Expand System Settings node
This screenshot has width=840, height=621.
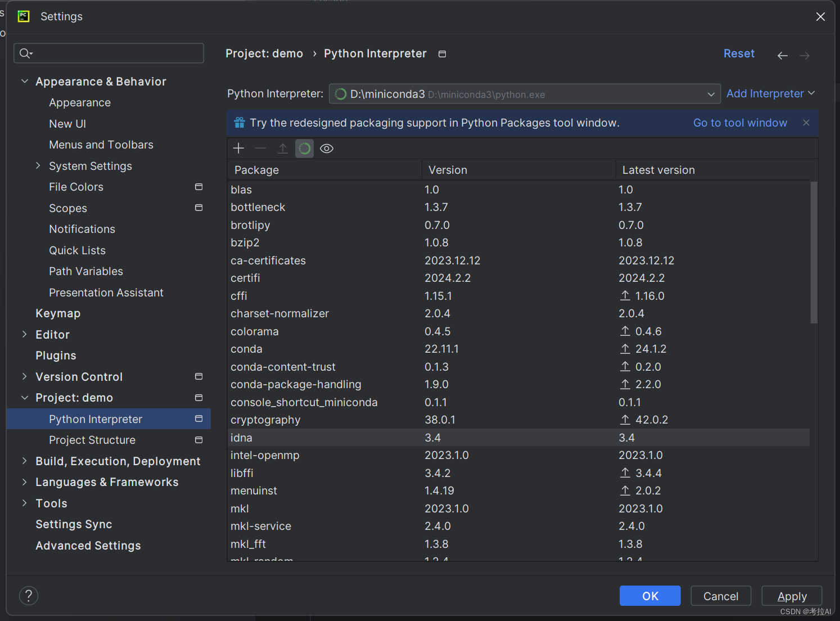click(38, 166)
